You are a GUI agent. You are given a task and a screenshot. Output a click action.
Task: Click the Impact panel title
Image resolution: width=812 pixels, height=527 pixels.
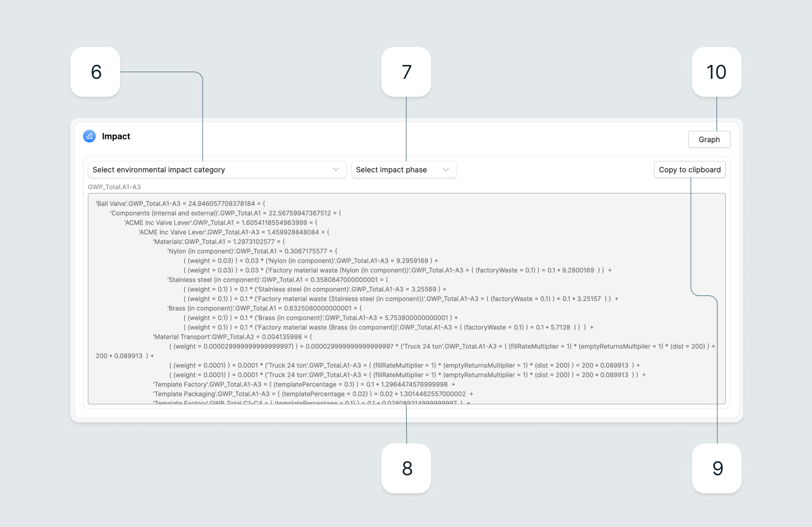click(x=116, y=136)
